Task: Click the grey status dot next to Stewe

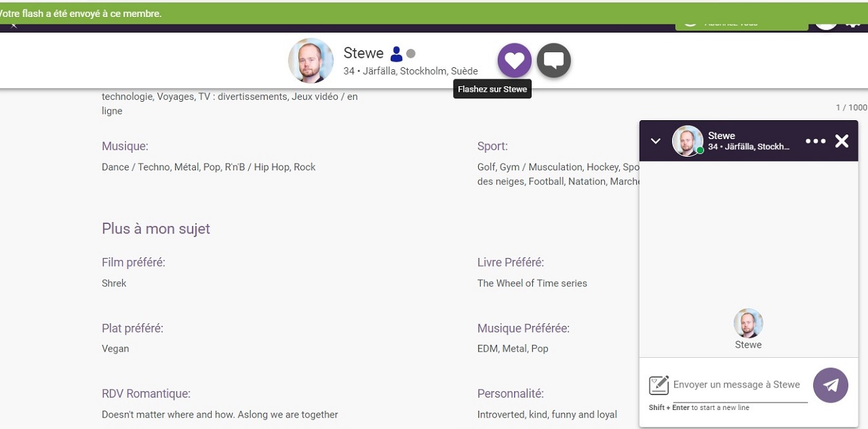Action: 411,54
